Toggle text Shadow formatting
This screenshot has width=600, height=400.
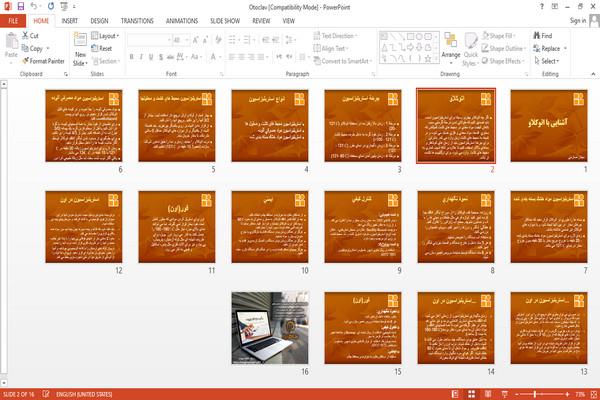click(x=161, y=57)
